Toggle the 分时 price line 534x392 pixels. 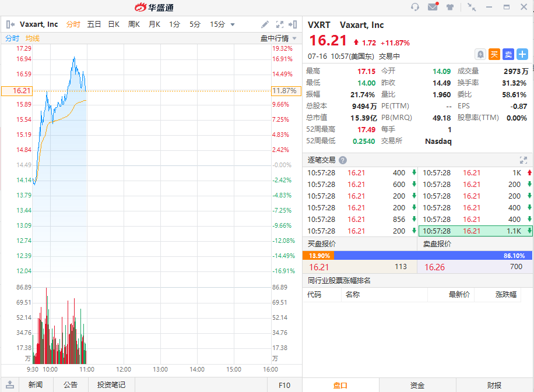pos(12,38)
